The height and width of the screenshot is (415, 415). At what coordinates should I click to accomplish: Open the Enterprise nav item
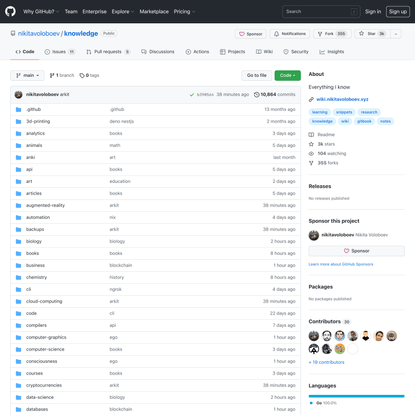coord(95,12)
